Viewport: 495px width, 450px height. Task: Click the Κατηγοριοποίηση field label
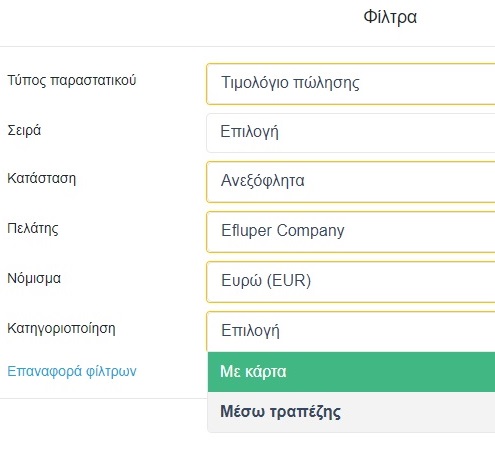tap(61, 329)
